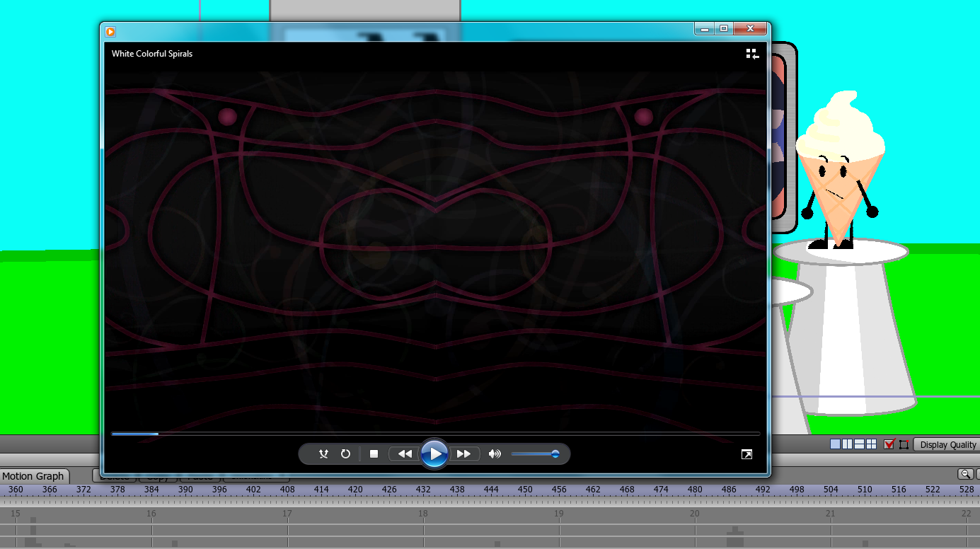Click the bounding box handles icon
The image size is (980, 549).
tap(904, 444)
